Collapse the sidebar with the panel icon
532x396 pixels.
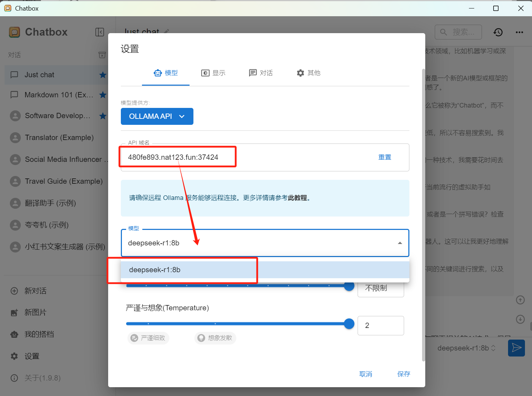coord(100,32)
